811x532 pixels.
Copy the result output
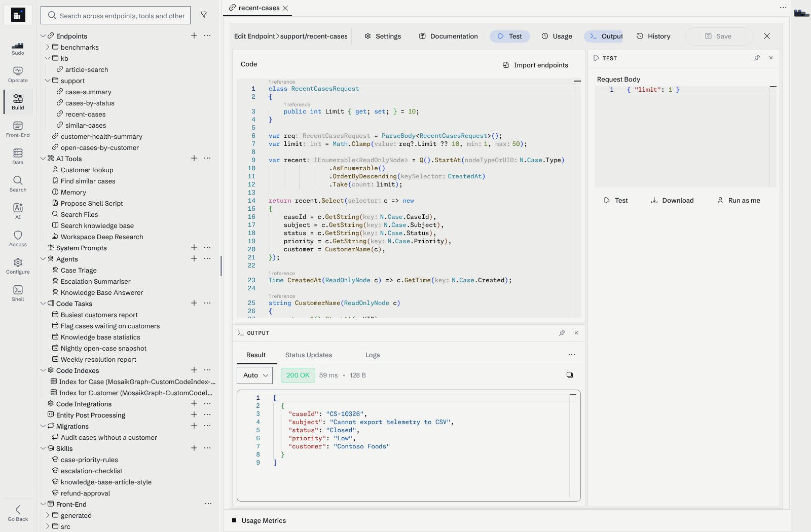point(570,375)
